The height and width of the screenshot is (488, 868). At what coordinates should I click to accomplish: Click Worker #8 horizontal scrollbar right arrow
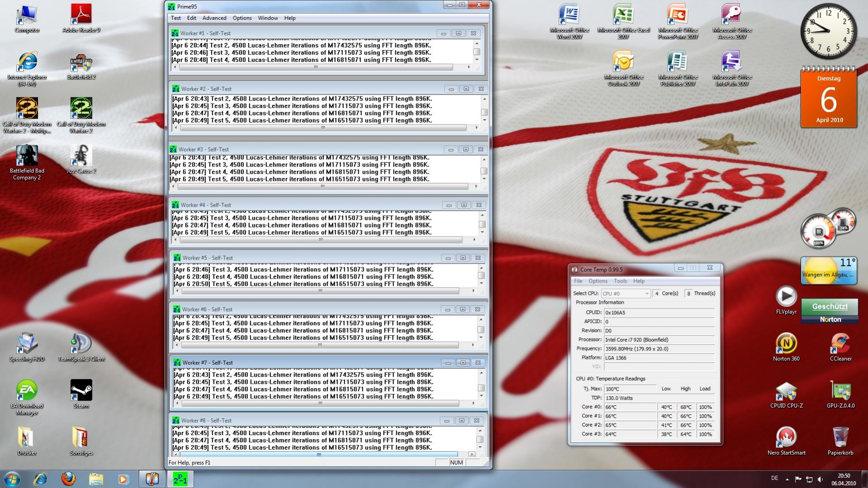coord(472,454)
